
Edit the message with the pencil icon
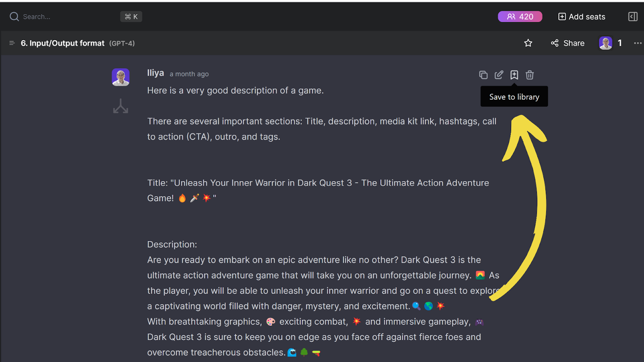point(499,75)
